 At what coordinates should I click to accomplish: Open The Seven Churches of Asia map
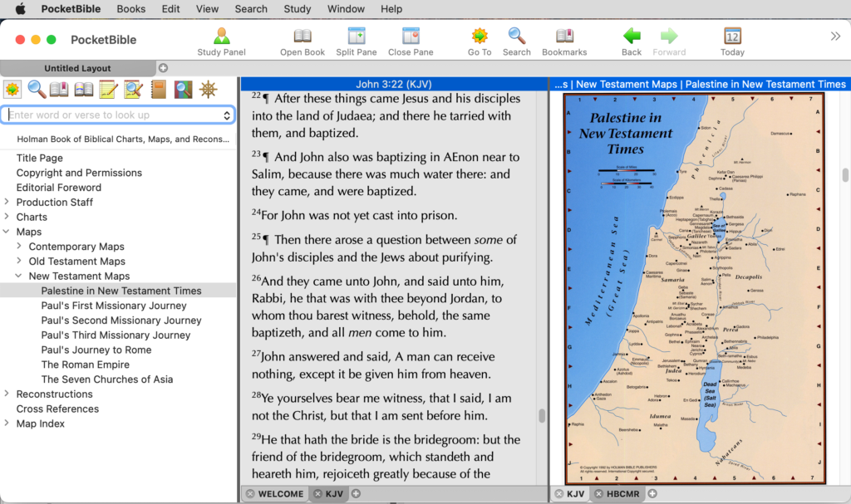coord(107,379)
